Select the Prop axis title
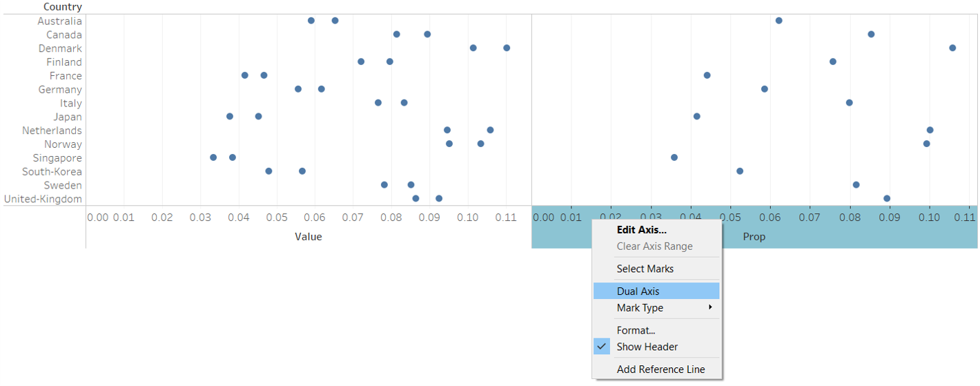The image size is (980, 386). point(754,237)
